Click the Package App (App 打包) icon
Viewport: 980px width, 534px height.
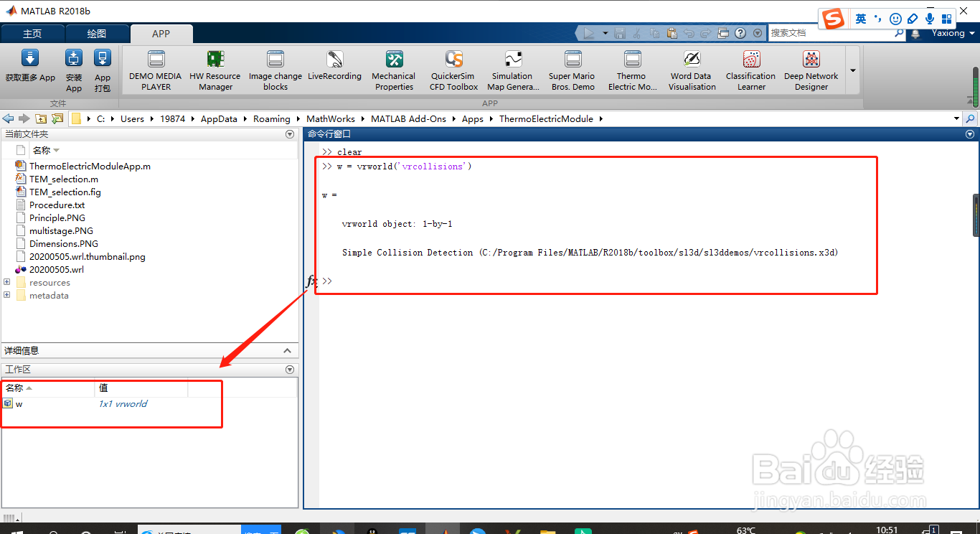pos(103,59)
